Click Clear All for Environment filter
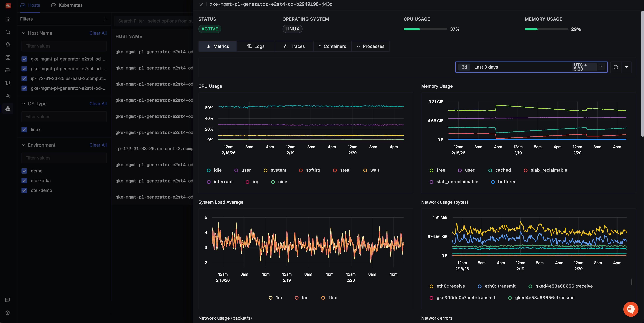Viewport: 644px width, 323px height. point(98,145)
